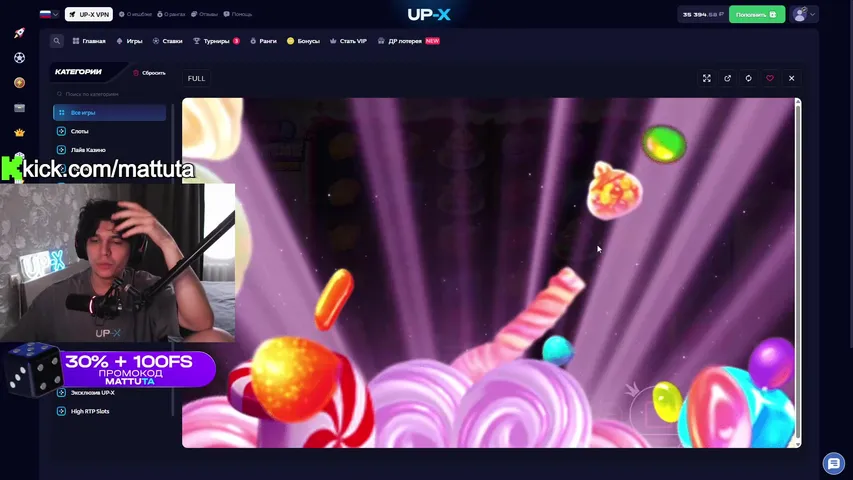
Task: Click the reload game icon
Action: click(x=749, y=78)
